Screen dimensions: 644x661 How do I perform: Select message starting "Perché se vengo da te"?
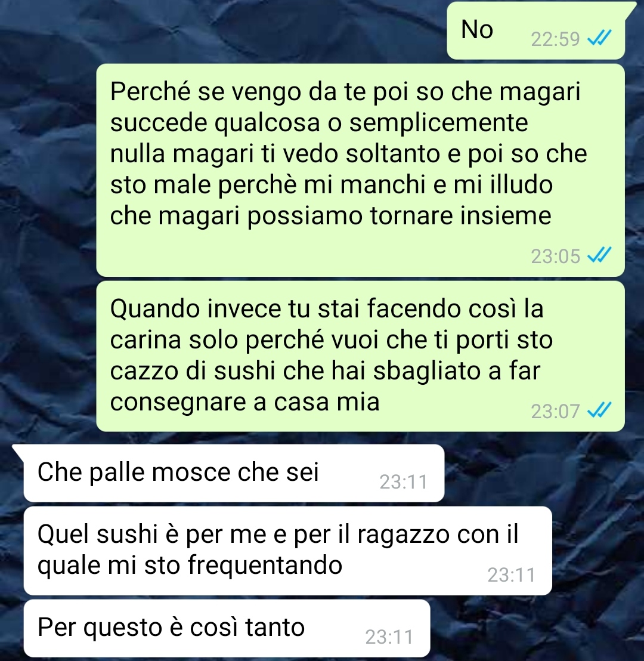360,170
